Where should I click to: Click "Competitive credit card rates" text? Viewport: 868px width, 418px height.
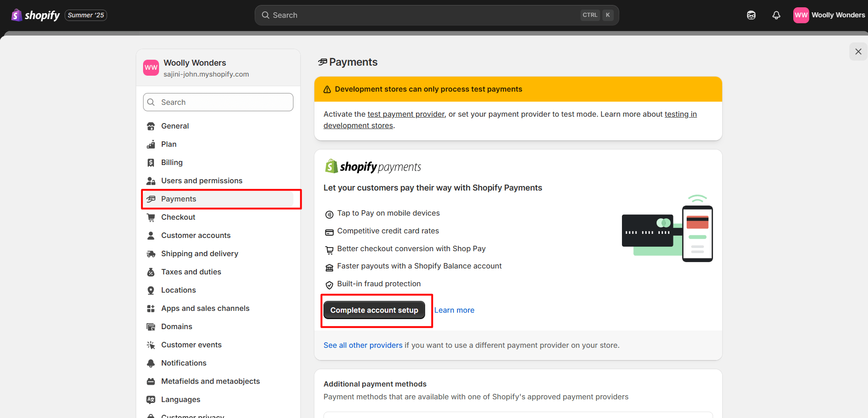click(x=388, y=231)
